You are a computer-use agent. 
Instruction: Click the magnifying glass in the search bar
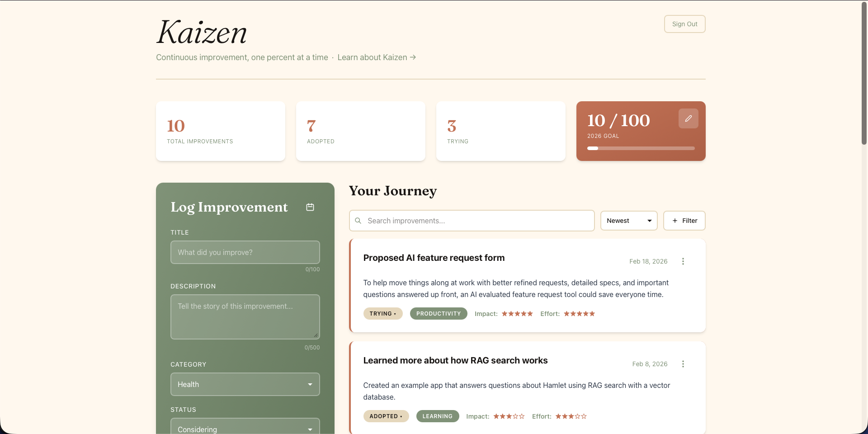[358, 221]
